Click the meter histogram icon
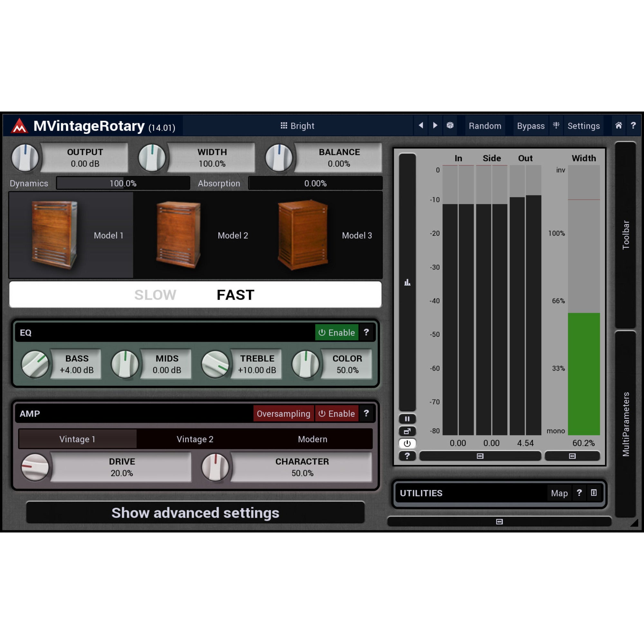Viewport: 644px width, 644px height. tap(407, 282)
